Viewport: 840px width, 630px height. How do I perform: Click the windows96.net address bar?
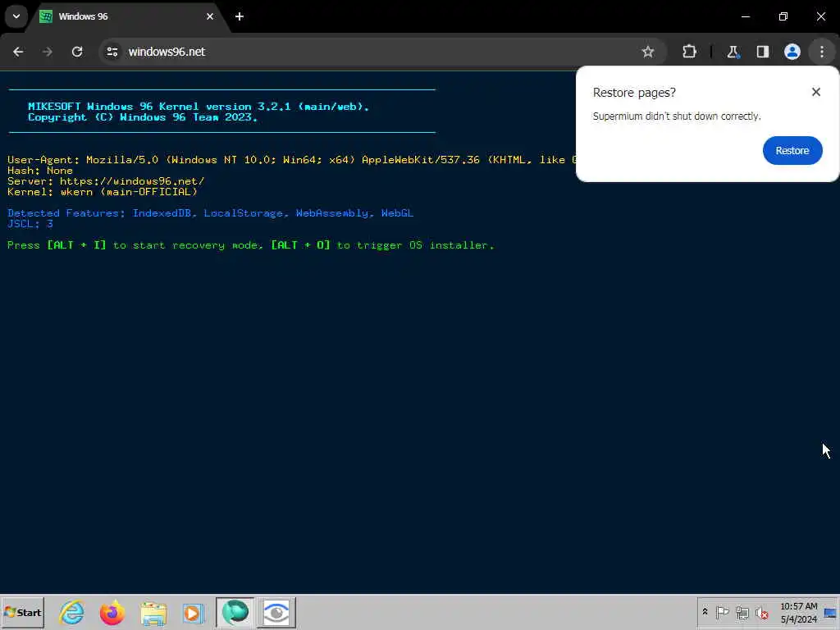pyautogui.click(x=375, y=52)
